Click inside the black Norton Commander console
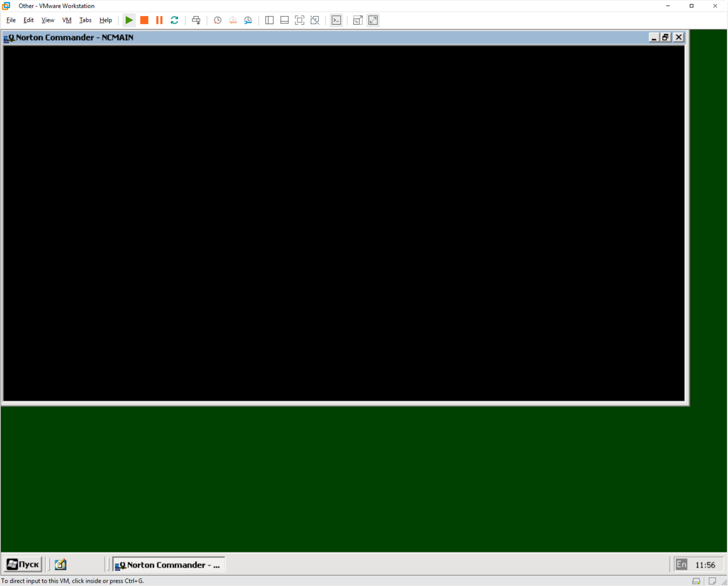The height and width of the screenshot is (586, 728). 344,223
